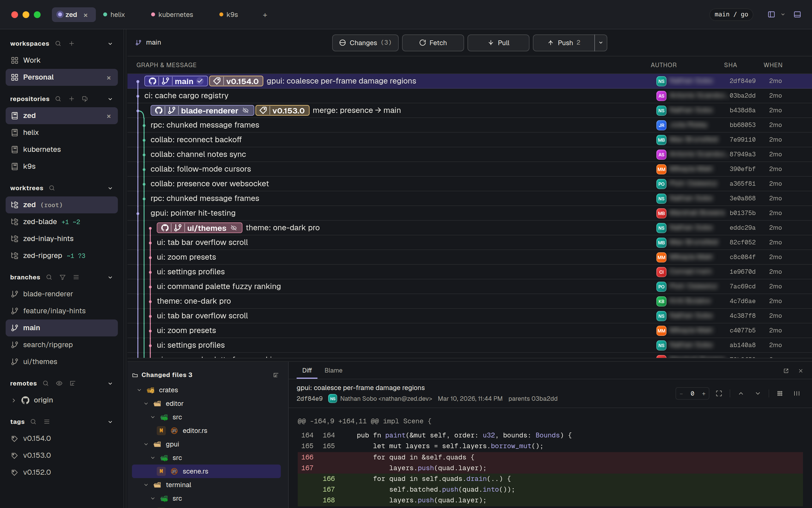Viewport: 812px width, 508px height.
Task: Jump to the previous change with up arrow
Action: (741, 393)
